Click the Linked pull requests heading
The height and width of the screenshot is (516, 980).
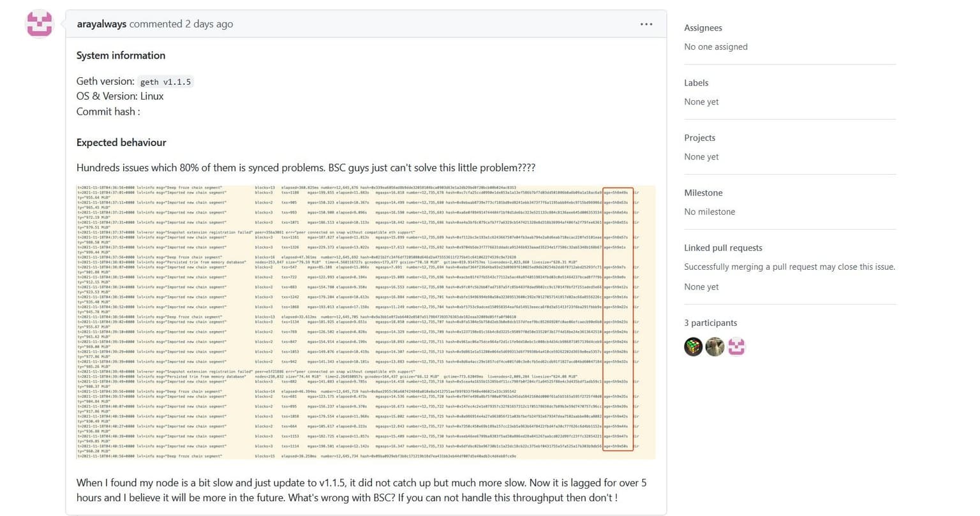coord(723,248)
